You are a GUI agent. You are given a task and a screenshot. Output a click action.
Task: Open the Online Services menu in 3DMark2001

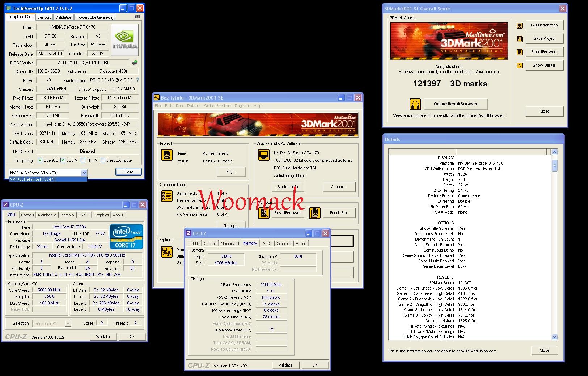click(217, 106)
